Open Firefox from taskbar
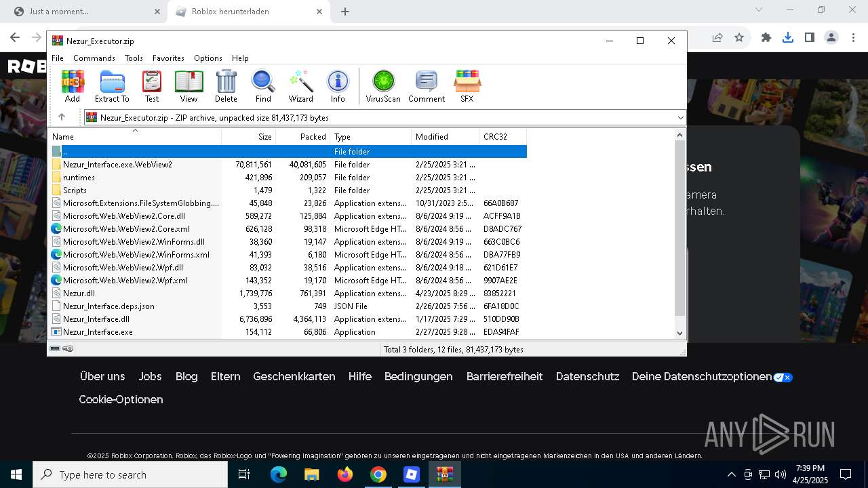 [345, 474]
